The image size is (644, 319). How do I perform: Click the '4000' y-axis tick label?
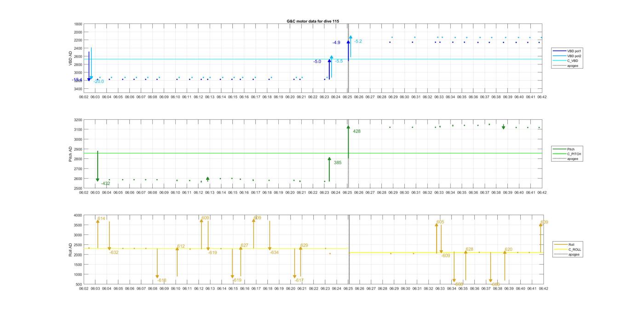coord(78,215)
